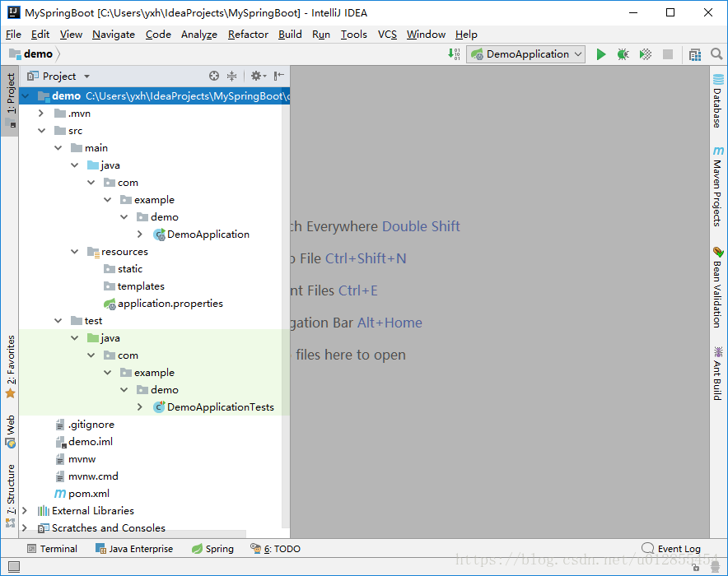The image size is (728, 576).
Task: Expand Scratches and Consoles node
Action: point(25,528)
